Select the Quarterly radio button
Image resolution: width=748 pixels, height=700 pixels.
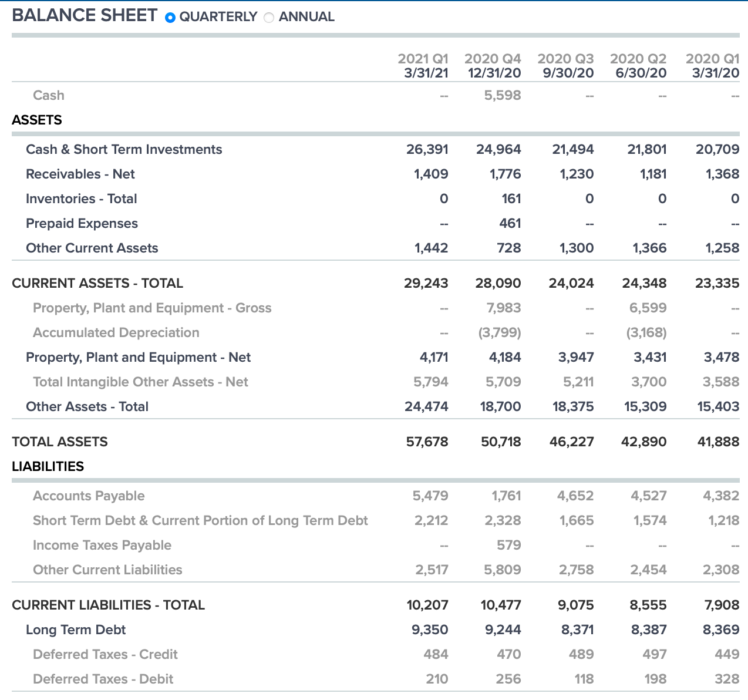pyautogui.click(x=170, y=17)
